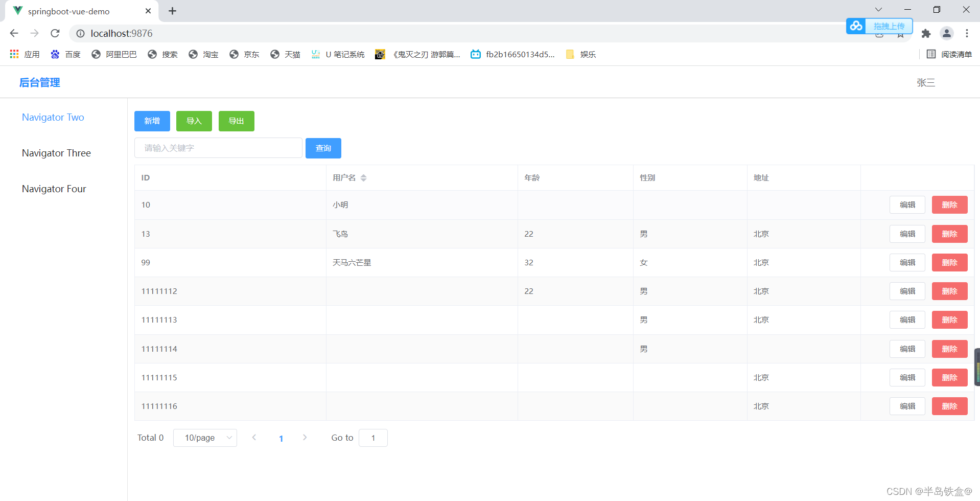The height and width of the screenshot is (501, 980).
Task: Delete the row with ID 11111112
Action: tap(950, 291)
